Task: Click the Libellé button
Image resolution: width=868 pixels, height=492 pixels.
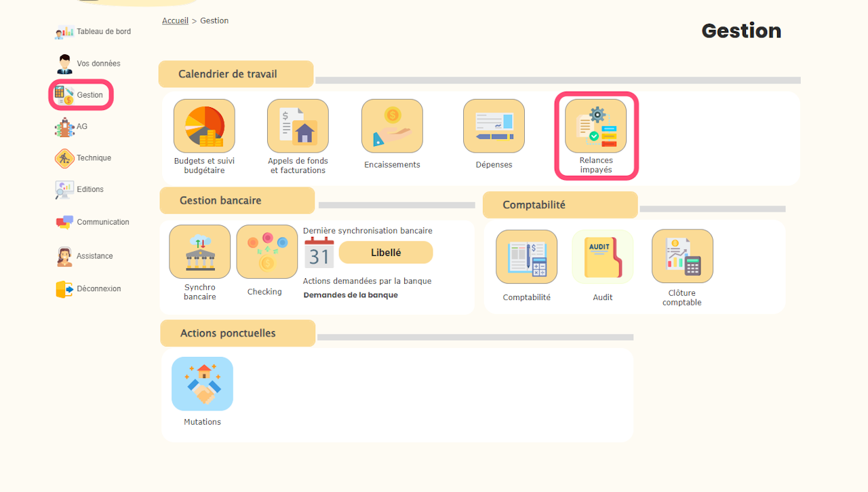Action: [x=386, y=252]
